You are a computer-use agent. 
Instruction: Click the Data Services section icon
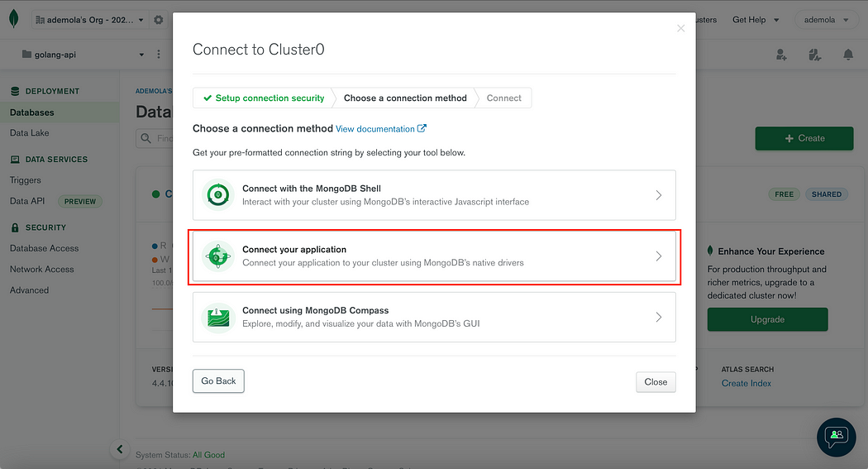pyautogui.click(x=15, y=160)
